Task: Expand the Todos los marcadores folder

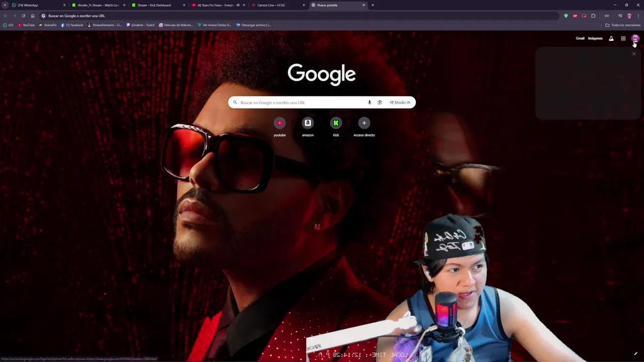Action: tap(623, 25)
